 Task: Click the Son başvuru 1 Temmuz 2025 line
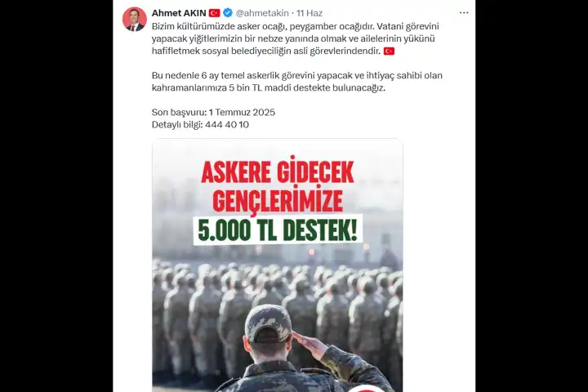213,112
